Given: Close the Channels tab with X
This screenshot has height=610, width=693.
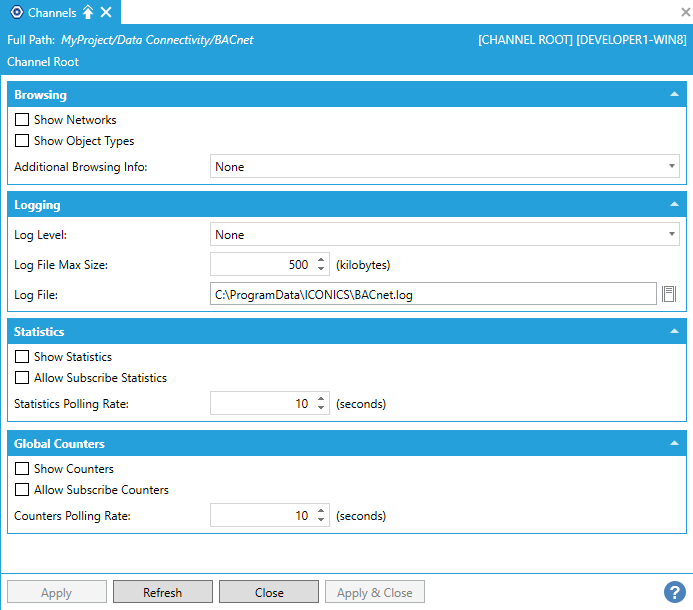Looking at the screenshot, I should 106,13.
